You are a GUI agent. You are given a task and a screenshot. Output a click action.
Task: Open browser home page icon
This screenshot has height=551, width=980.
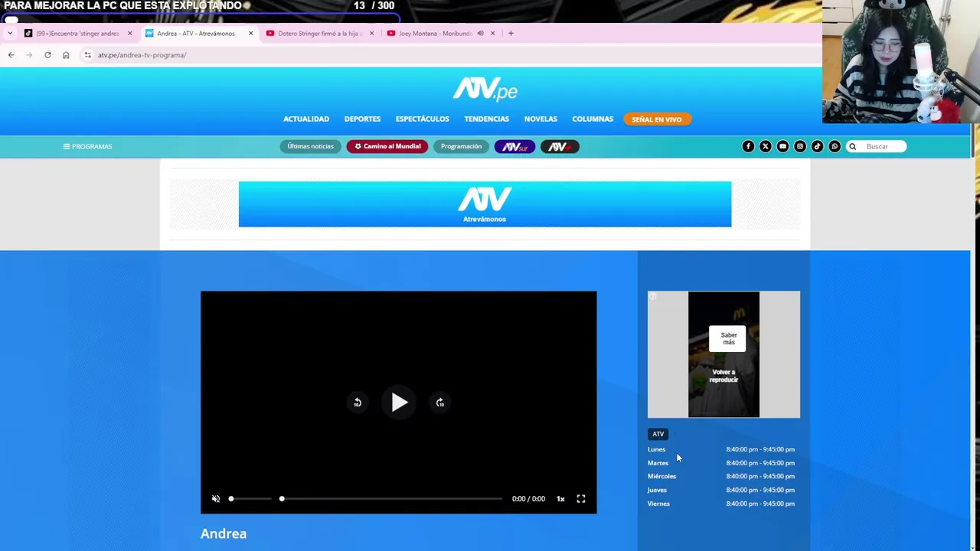(66, 55)
